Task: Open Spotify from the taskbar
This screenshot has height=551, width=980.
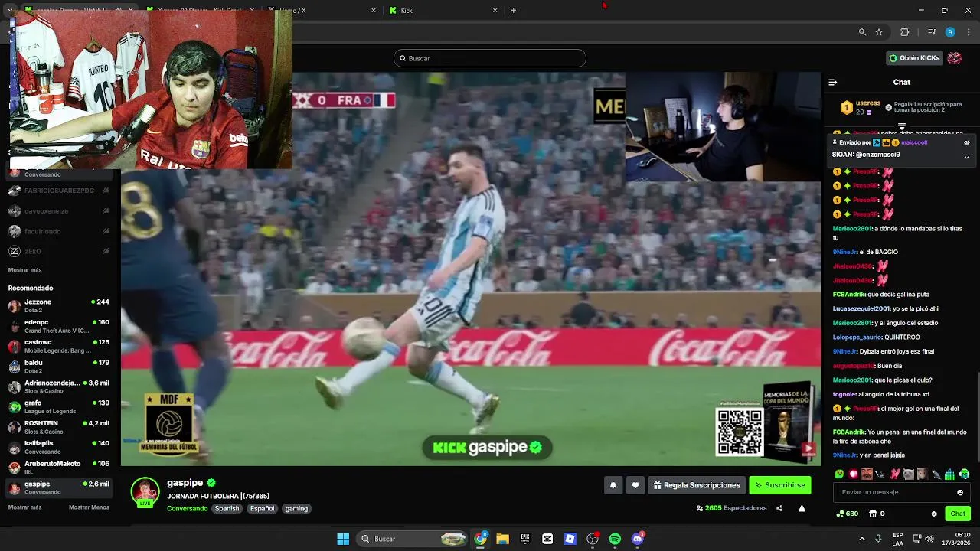Action: [x=615, y=539]
